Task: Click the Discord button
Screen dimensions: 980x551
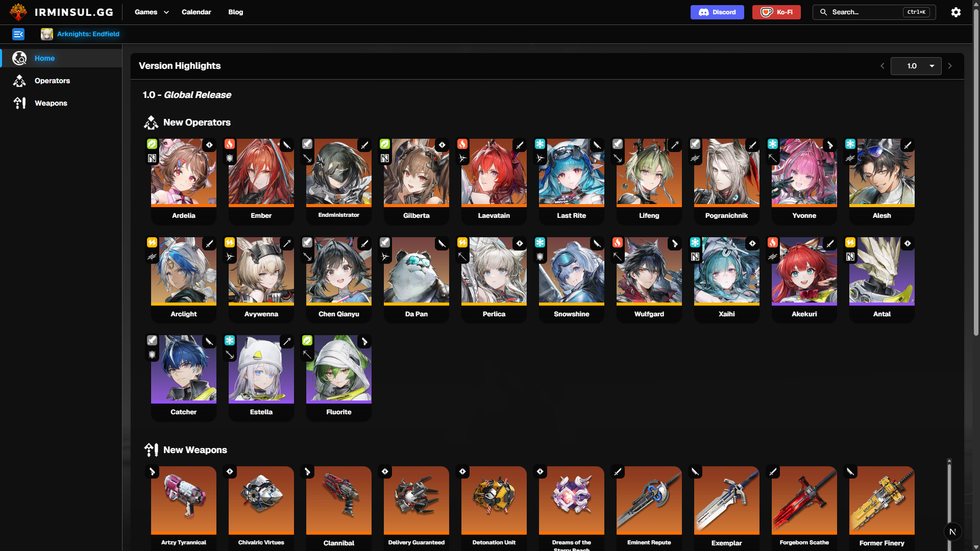Action: click(717, 12)
